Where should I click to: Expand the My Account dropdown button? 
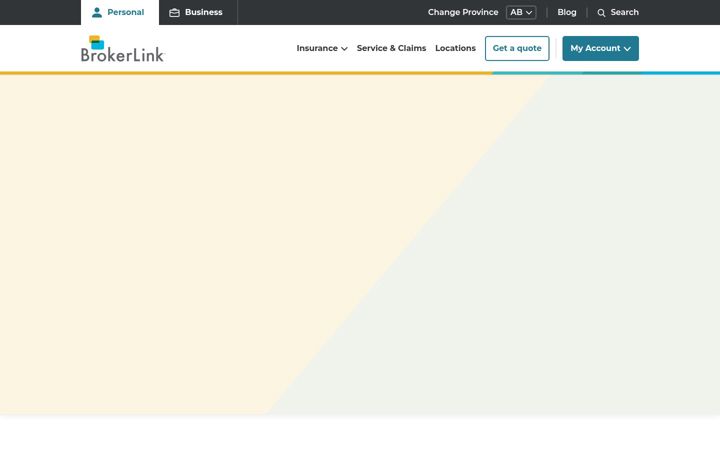(600, 48)
